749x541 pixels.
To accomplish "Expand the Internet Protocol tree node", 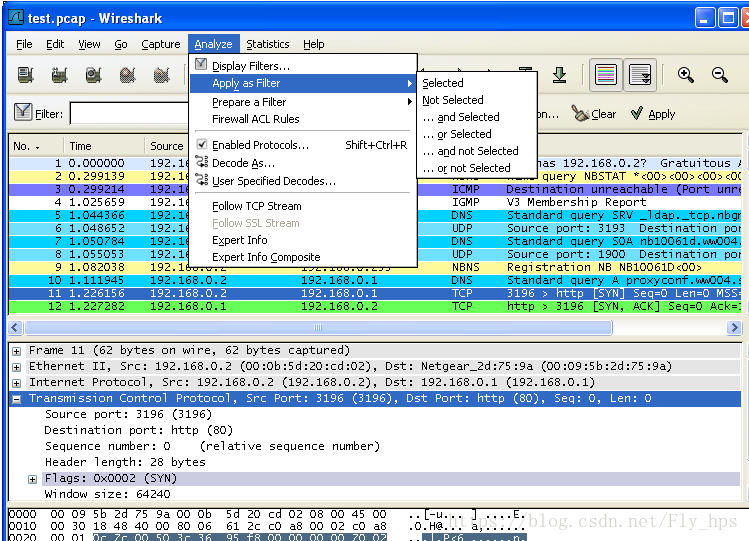I will click(17, 383).
